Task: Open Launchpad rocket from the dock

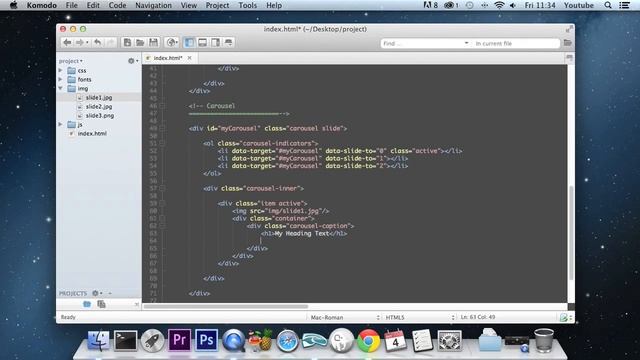Action: tap(152, 340)
